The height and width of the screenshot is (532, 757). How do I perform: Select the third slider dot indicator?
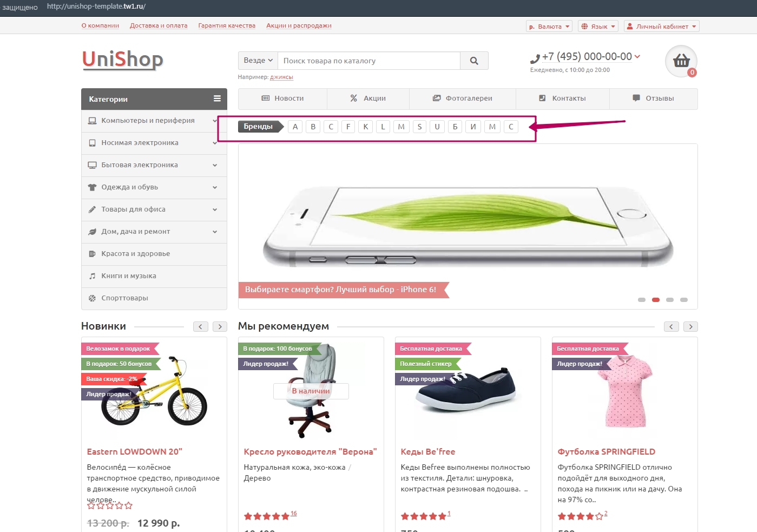tap(670, 299)
